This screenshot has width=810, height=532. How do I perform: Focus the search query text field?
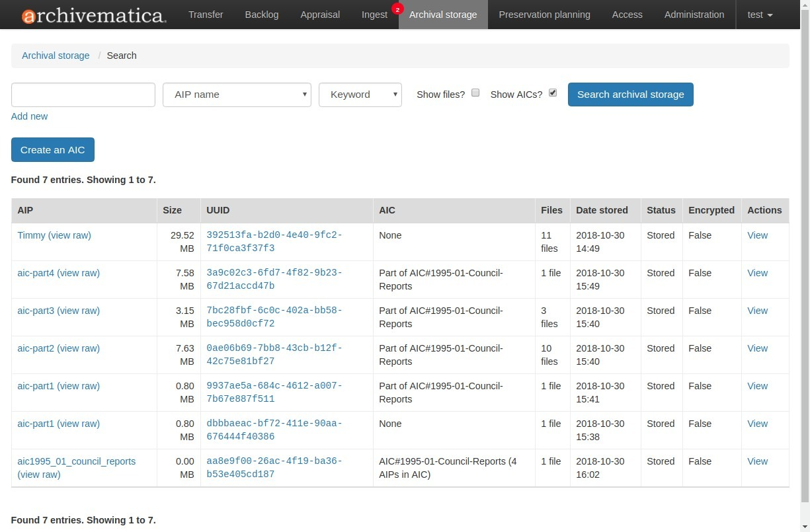click(x=83, y=95)
